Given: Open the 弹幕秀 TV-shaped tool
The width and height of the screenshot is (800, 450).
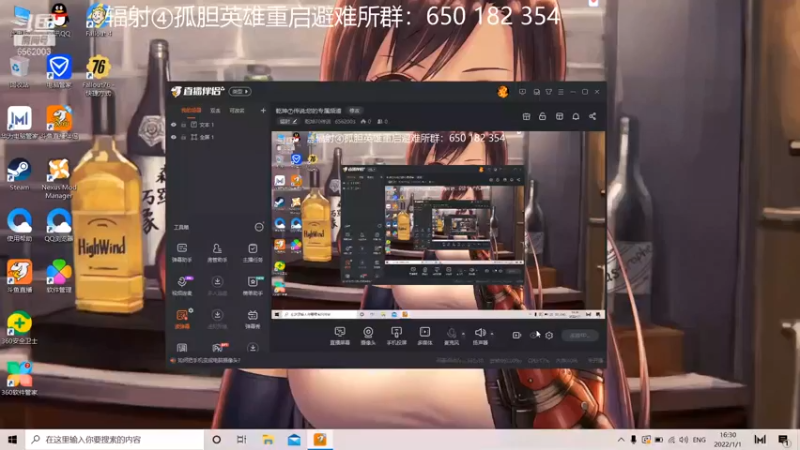Looking at the screenshot, I should [253, 319].
